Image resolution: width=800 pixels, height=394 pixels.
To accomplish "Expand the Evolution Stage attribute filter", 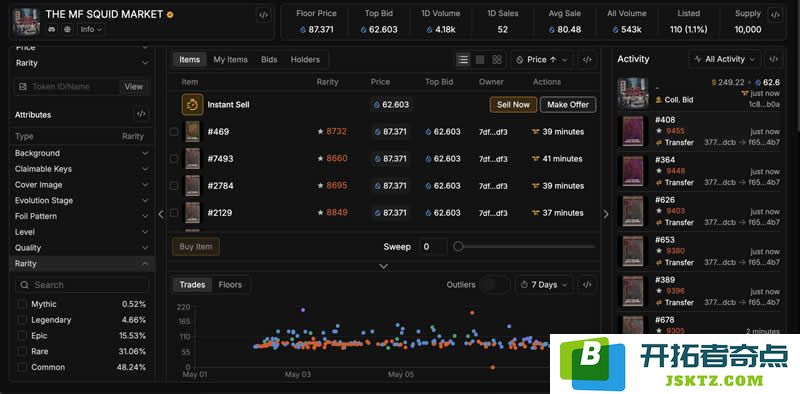I will pos(82,201).
